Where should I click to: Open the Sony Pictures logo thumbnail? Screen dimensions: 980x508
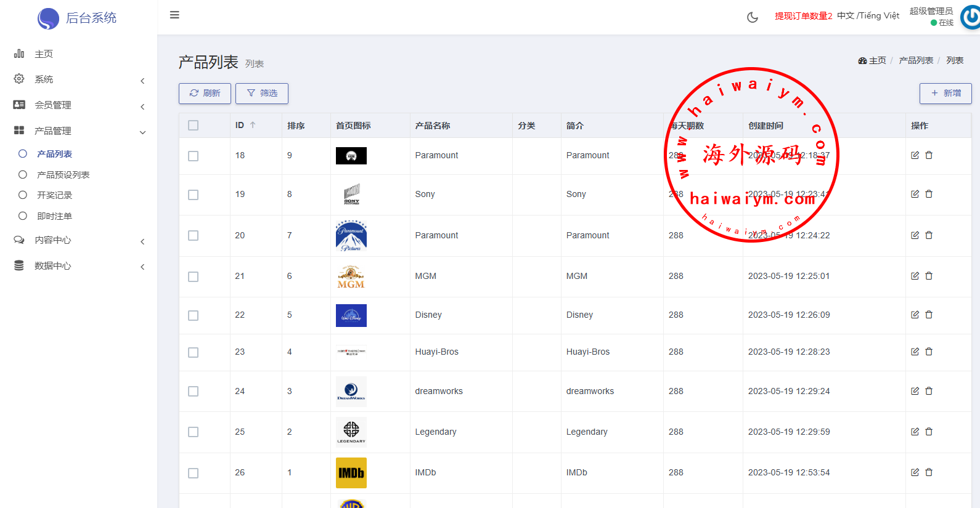coord(351,194)
